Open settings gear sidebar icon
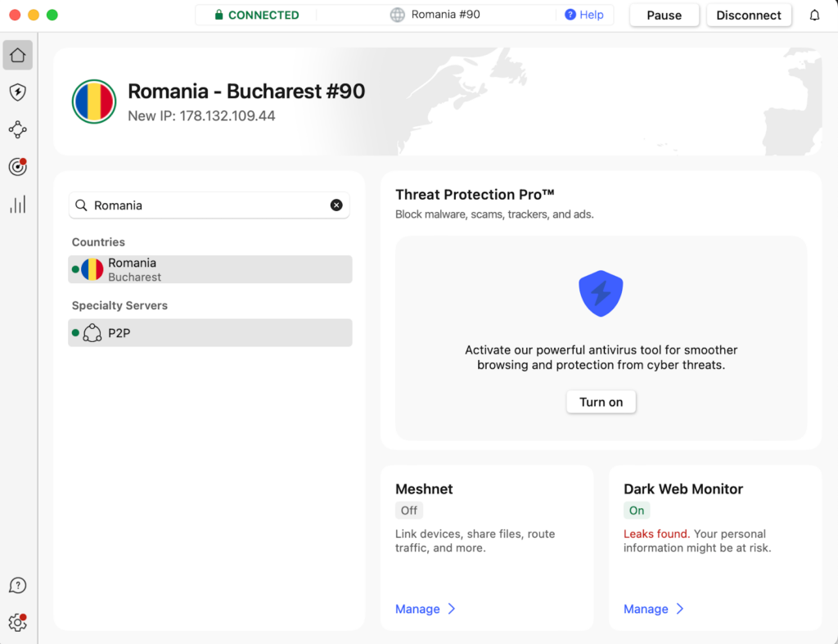 (18, 623)
